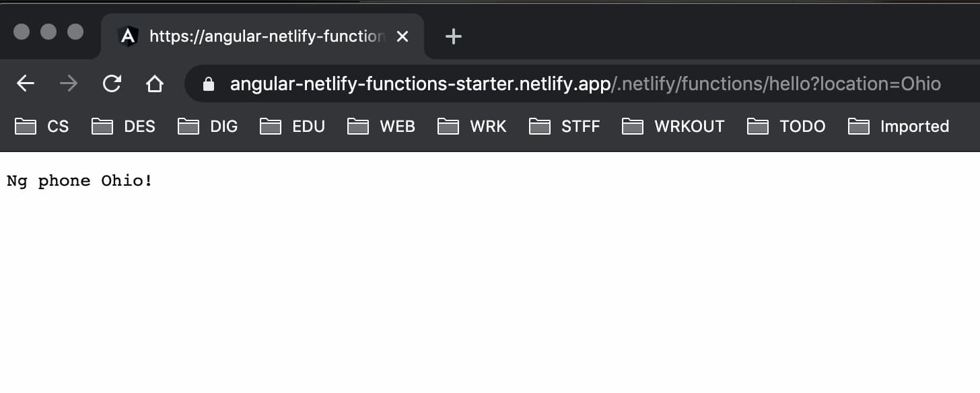Click the forward navigation arrow
This screenshot has height=393, width=980.
(x=69, y=83)
